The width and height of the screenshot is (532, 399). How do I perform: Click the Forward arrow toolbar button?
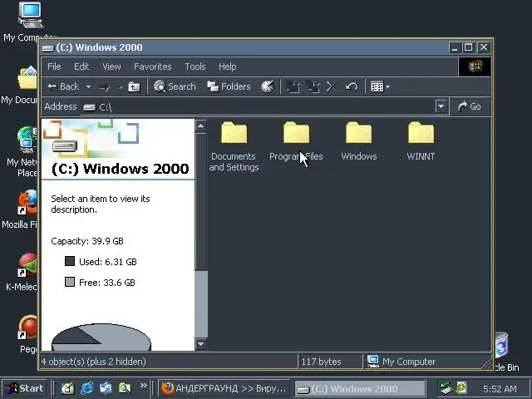click(106, 87)
